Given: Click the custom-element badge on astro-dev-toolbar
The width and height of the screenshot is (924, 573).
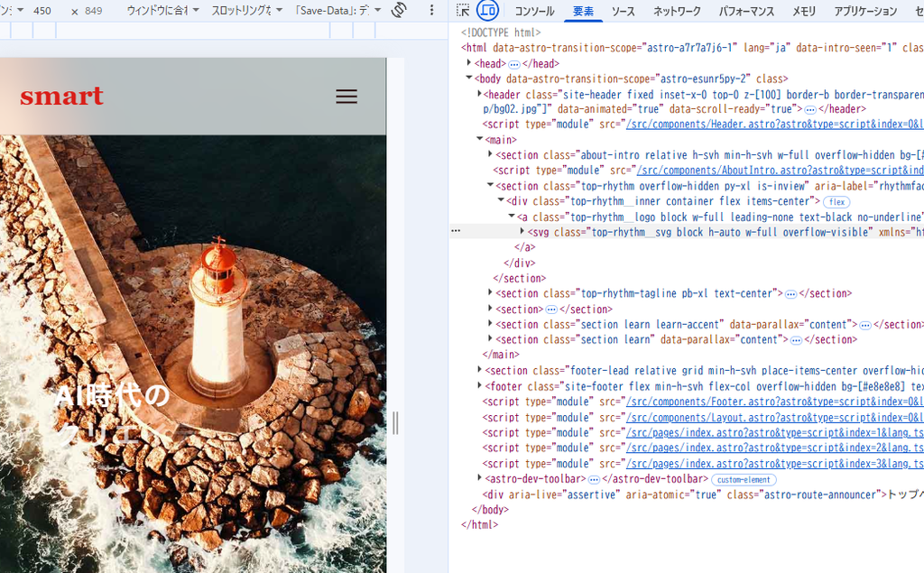Looking at the screenshot, I should click(x=744, y=480).
